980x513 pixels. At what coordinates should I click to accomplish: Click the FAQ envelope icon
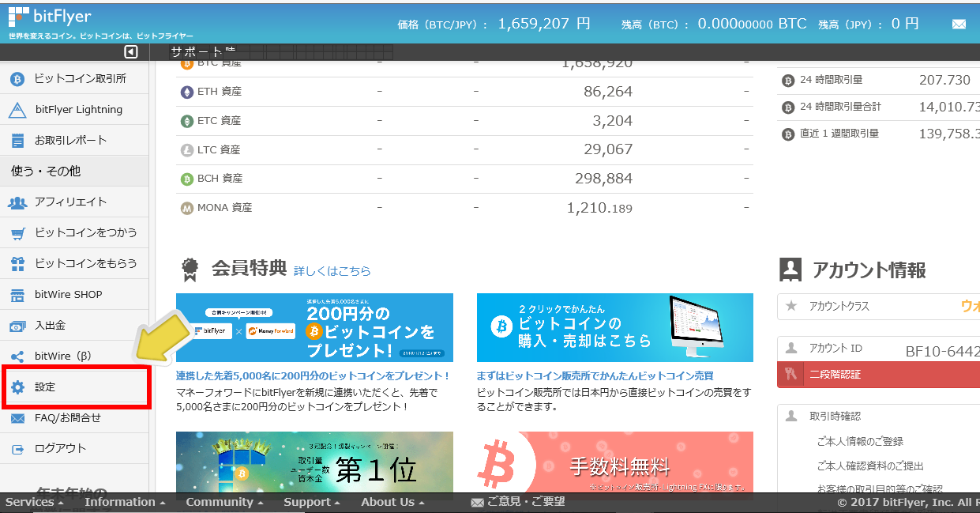(x=17, y=418)
